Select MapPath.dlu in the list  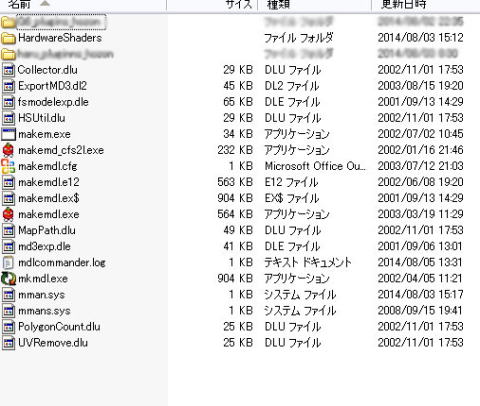[x=47, y=230]
